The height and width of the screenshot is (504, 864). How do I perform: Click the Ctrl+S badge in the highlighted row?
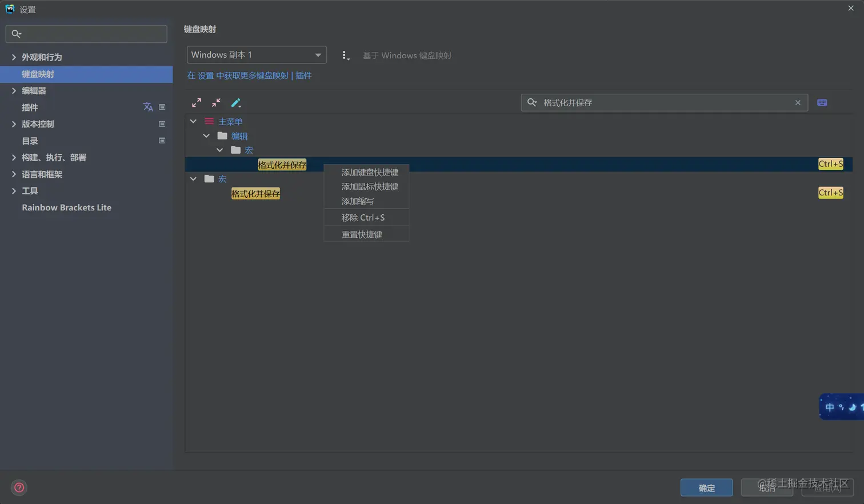pos(831,164)
